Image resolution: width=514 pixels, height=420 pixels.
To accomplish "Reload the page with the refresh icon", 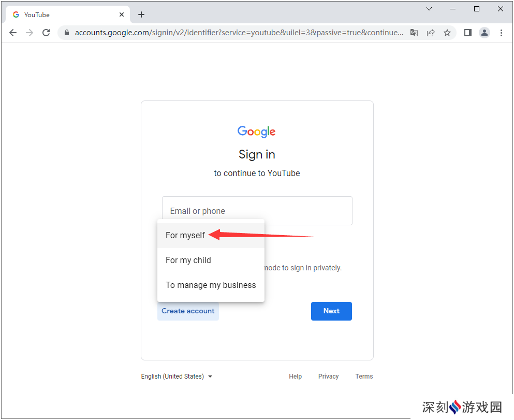I will [x=46, y=33].
